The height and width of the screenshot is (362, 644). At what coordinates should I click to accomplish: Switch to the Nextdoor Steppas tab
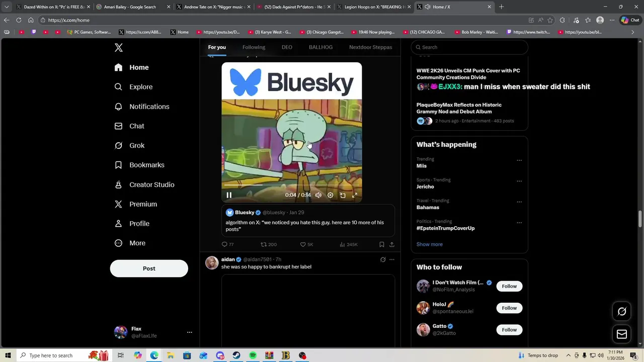click(371, 47)
